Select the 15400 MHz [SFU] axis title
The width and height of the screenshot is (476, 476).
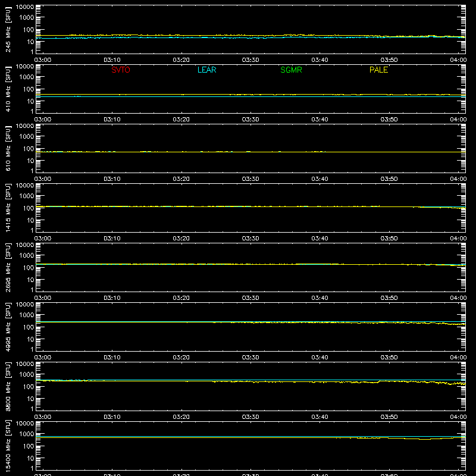(x=8, y=446)
